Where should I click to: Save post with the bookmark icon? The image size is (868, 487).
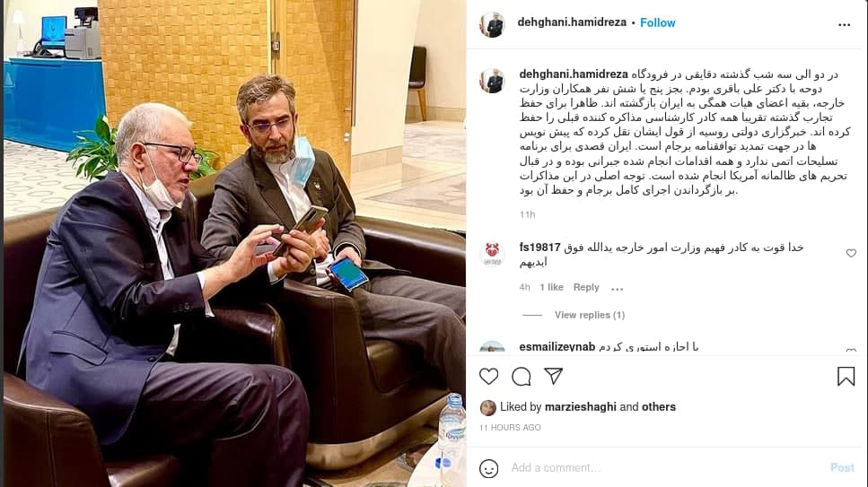click(x=846, y=377)
